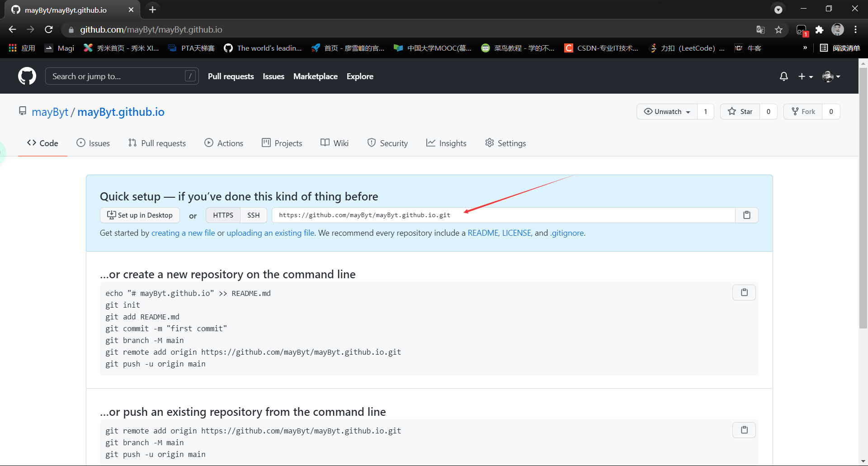Open the translate page icon

tap(760, 29)
